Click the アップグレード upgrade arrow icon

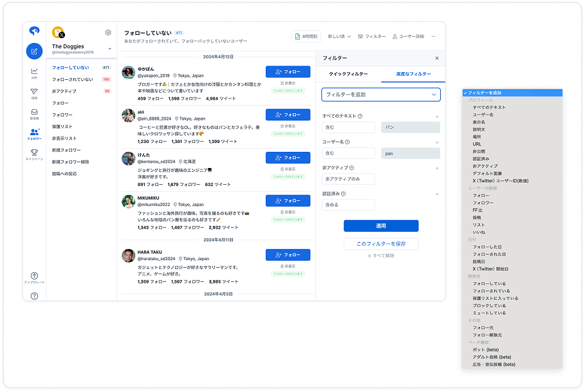pyautogui.click(x=34, y=277)
